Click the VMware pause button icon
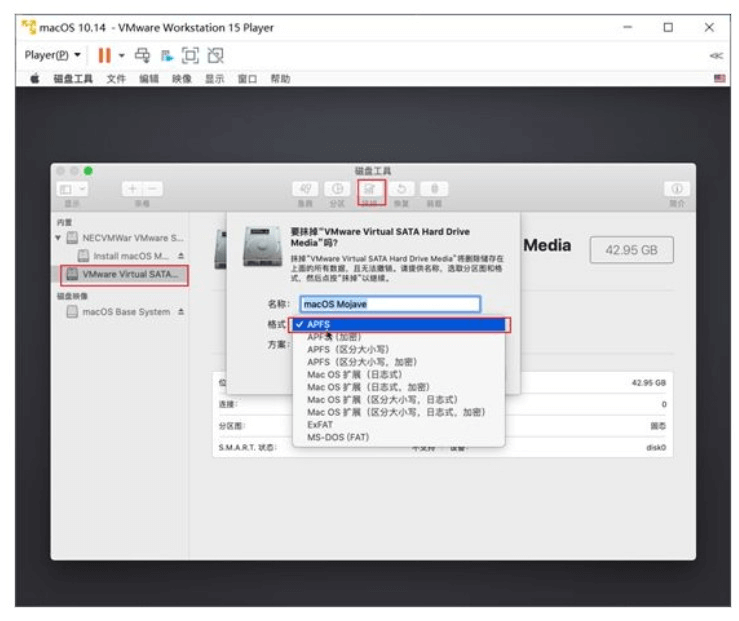This screenshot has height=621, width=739. (x=103, y=54)
